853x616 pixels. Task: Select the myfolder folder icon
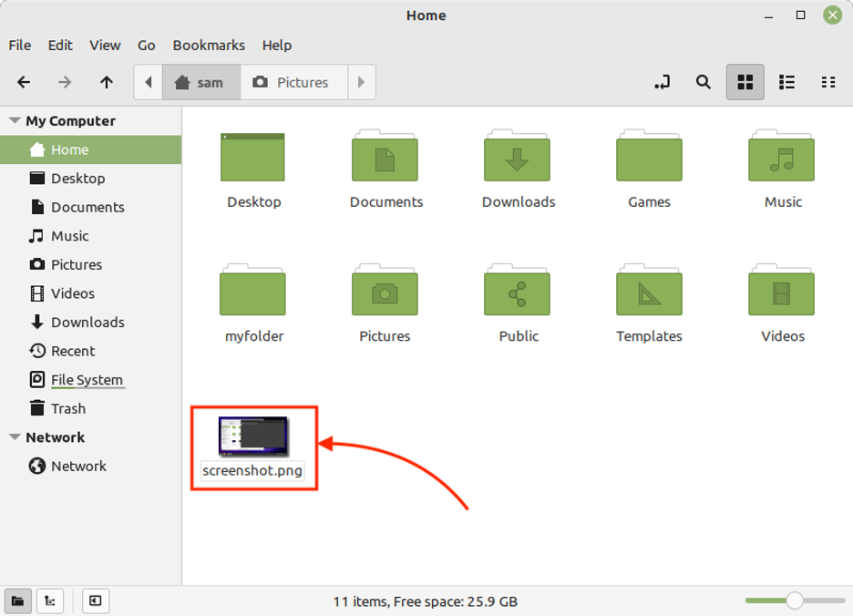(253, 290)
